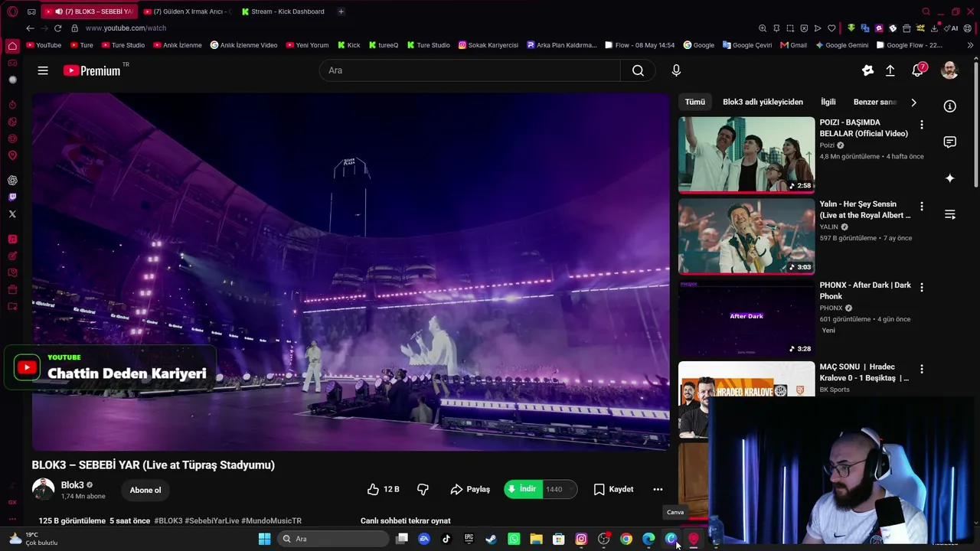Open the queue playlist panel icon

(949, 214)
